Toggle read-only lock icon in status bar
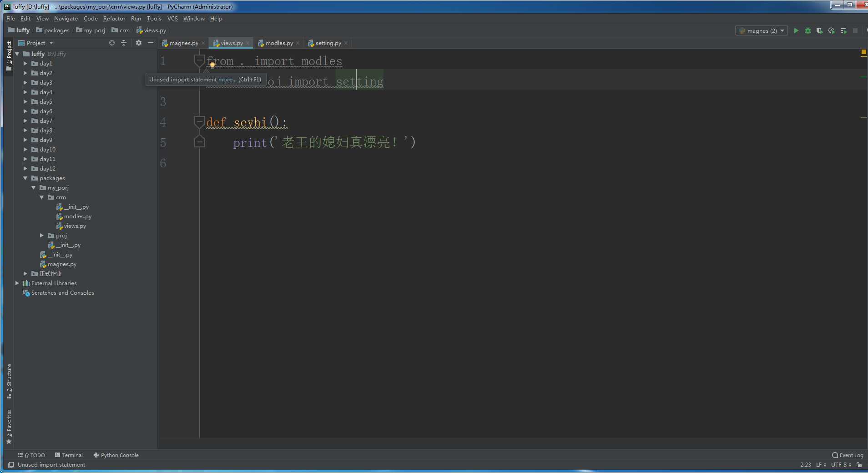The height and width of the screenshot is (473, 868). point(859,464)
